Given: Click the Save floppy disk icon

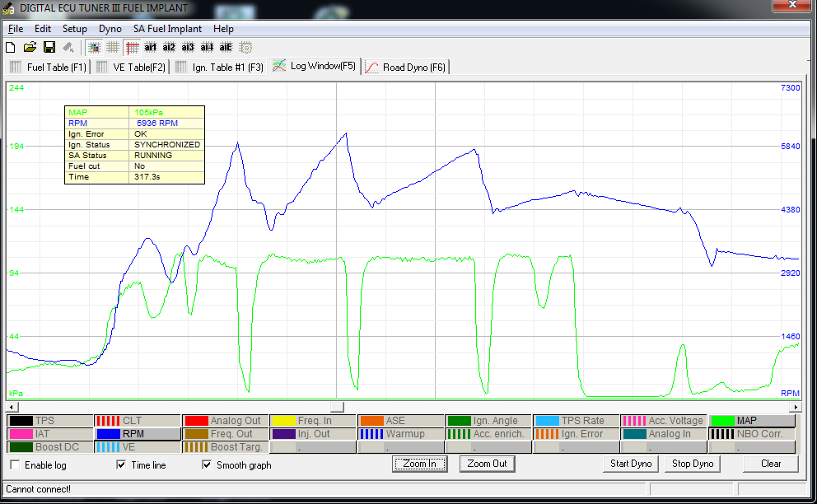Looking at the screenshot, I should click(x=49, y=48).
